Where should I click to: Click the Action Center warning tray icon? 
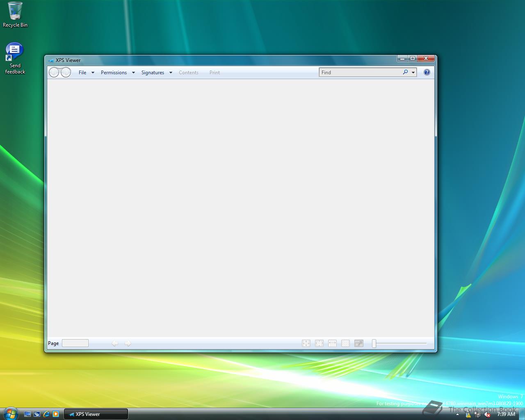click(x=468, y=414)
